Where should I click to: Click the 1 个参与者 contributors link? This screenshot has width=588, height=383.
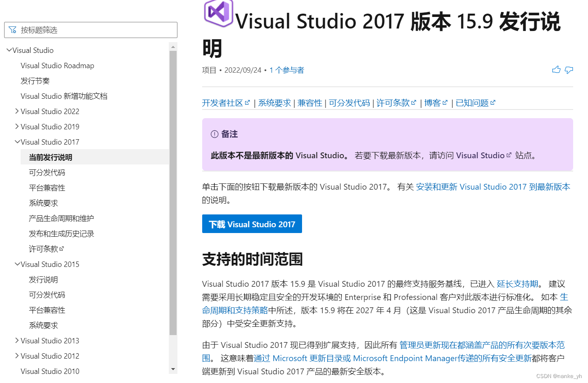tap(287, 70)
